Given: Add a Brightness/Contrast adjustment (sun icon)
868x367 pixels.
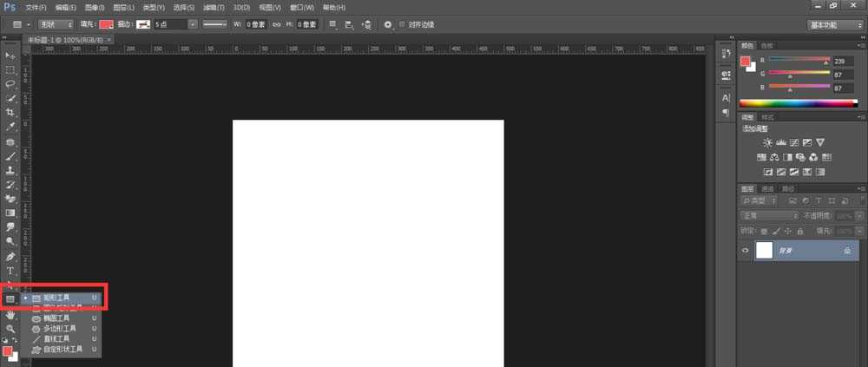Looking at the screenshot, I should (x=767, y=142).
